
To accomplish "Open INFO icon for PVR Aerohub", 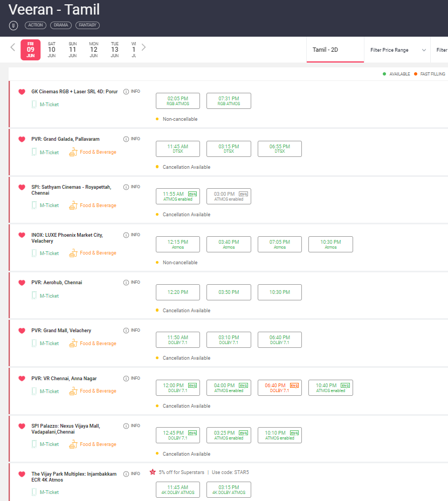I will coord(126,283).
